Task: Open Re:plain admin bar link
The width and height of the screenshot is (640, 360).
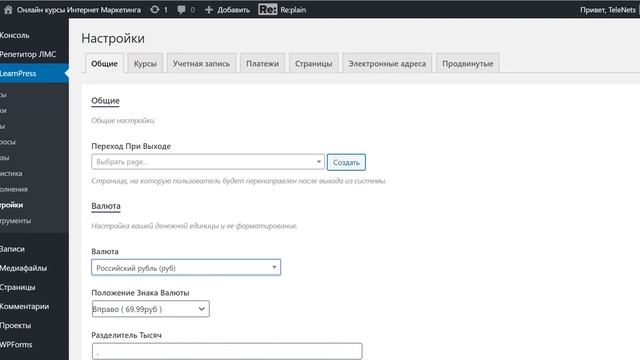Action: (x=293, y=10)
